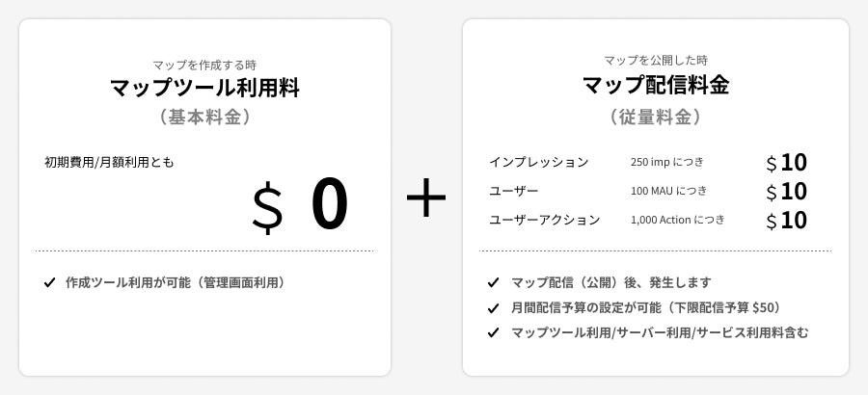Screen dimensions: 868x395
Task: Click the インプレッション label
Action: [538, 162]
